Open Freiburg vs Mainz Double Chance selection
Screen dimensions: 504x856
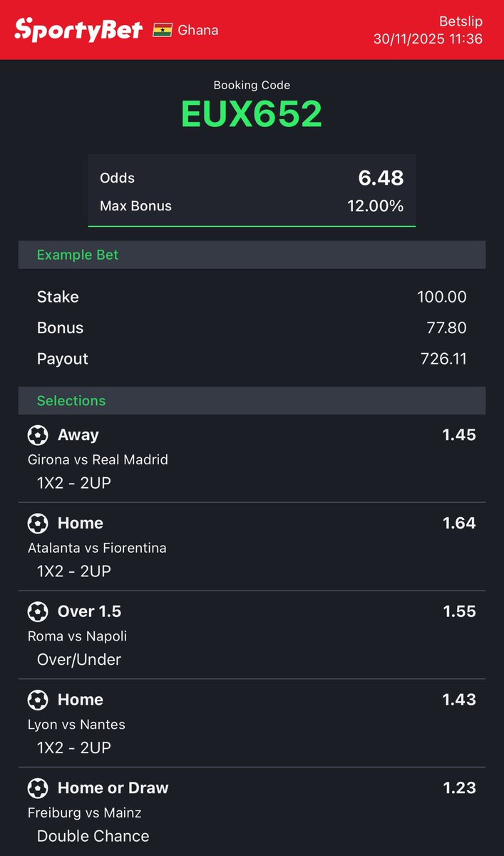click(252, 812)
